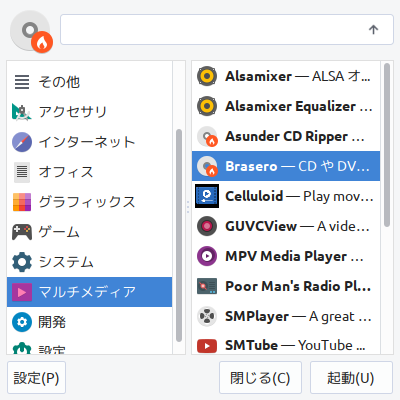This screenshot has width=400, height=400.
Task: Click the SMPlayer film reel icon
Action: [207, 316]
